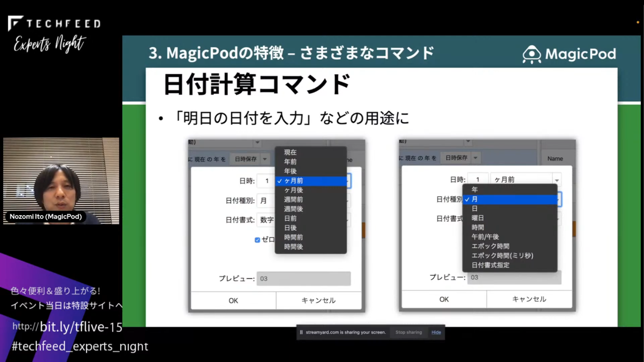This screenshot has height=362, width=644.
Task: Select エポック時間 without milliseconds
Action: point(510,246)
